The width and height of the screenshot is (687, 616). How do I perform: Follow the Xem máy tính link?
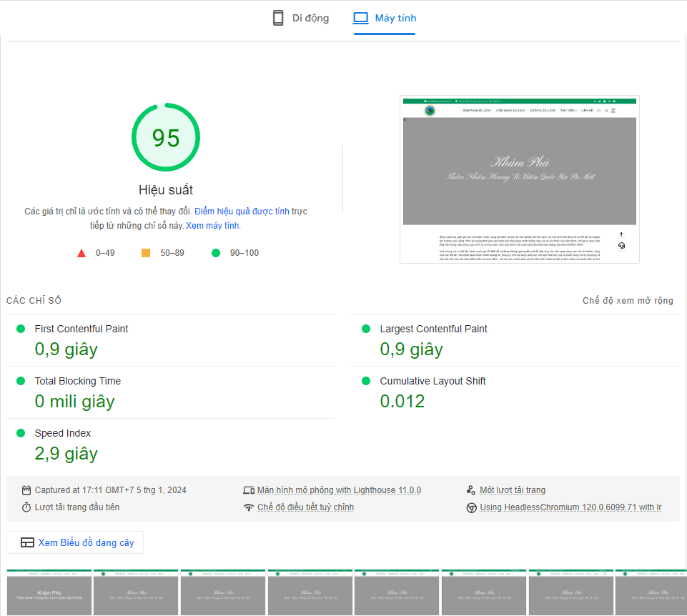pyautogui.click(x=212, y=226)
